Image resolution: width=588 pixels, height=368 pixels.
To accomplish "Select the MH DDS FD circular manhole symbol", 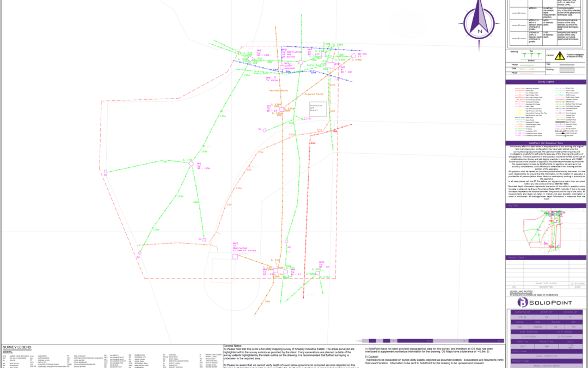I will pos(354,56).
